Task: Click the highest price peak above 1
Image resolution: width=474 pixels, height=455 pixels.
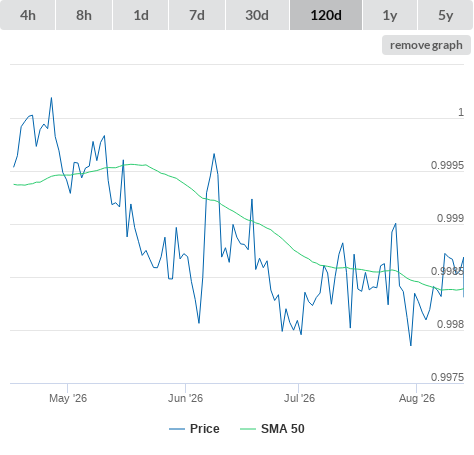Action: [x=51, y=98]
